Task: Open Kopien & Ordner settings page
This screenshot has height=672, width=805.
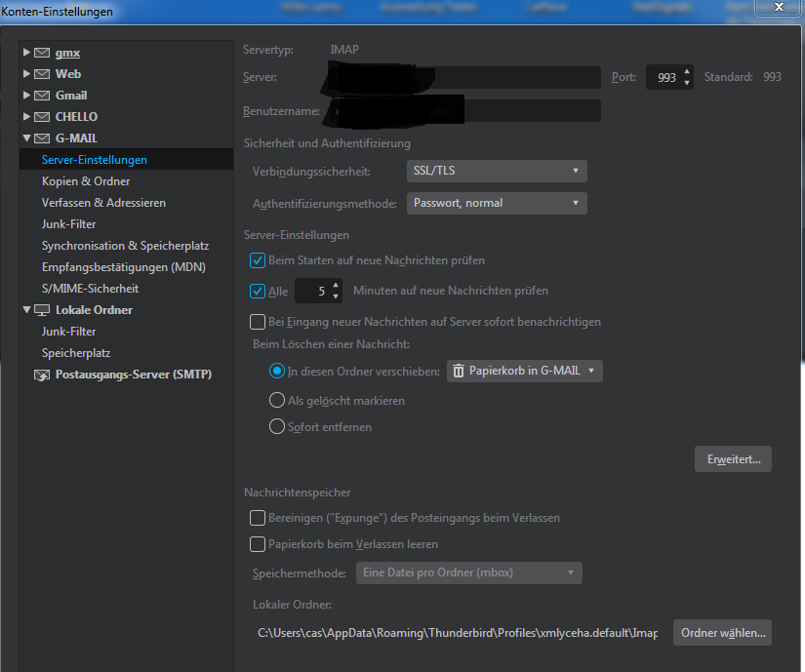Action: (86, 181)
